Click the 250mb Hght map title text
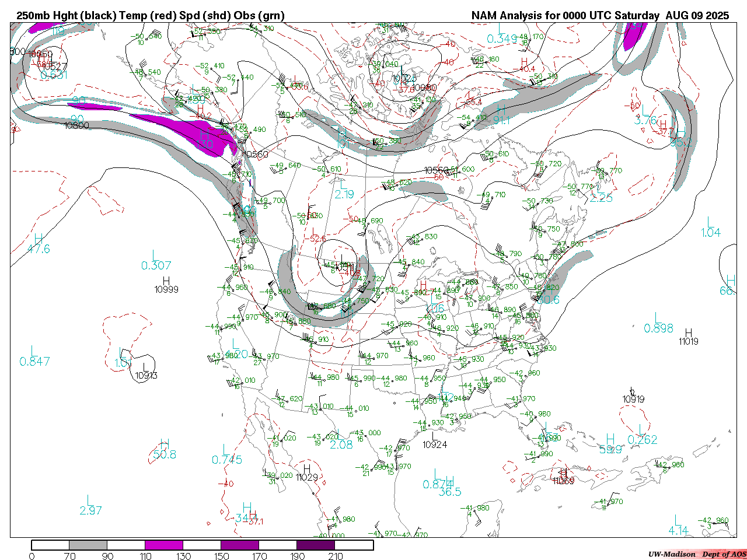747x560 pixels. 151,16
